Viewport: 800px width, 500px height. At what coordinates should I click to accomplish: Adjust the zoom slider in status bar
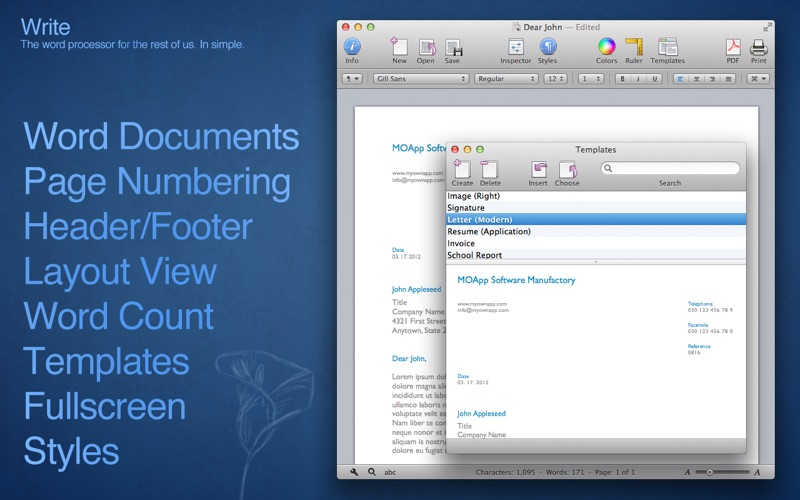click(x=710, y=471)
